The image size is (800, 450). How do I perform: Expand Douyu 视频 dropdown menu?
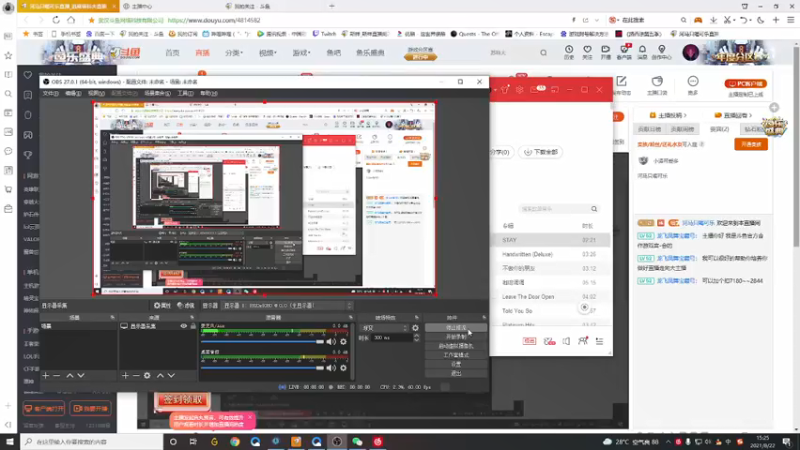[x=267, y=53]
